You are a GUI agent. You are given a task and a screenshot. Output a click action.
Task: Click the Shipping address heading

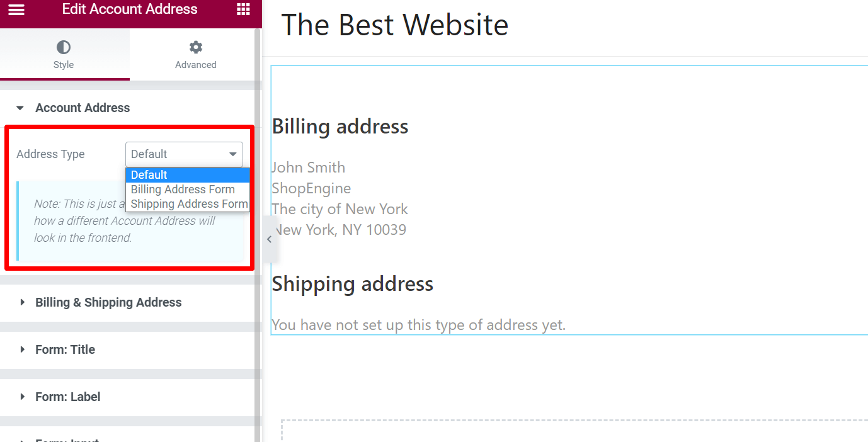(352, 283)
